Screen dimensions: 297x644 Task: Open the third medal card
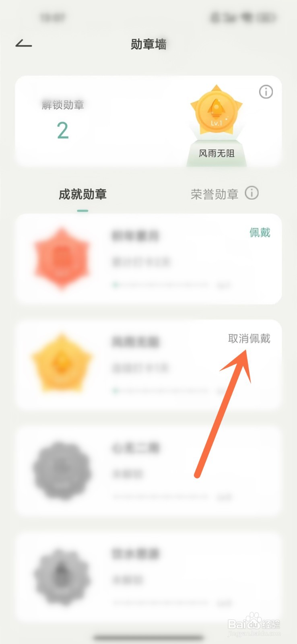(148, 471)
